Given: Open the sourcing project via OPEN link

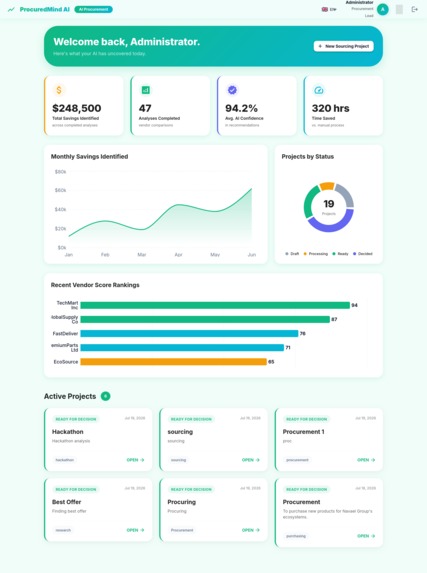Looking at the screenshot, I should tap(251, 460).
